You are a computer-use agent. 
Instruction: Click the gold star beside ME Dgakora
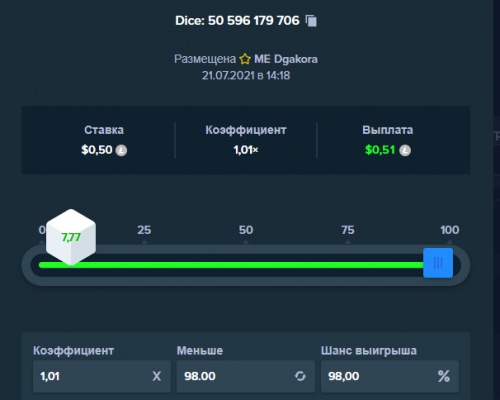coord(245,59)
